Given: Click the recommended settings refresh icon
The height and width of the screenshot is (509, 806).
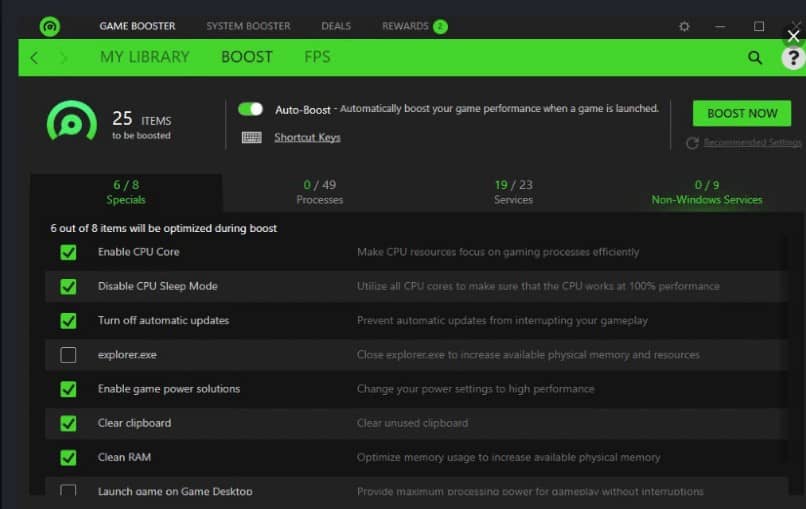Looking at the screenshot, I should click(692, 142).
